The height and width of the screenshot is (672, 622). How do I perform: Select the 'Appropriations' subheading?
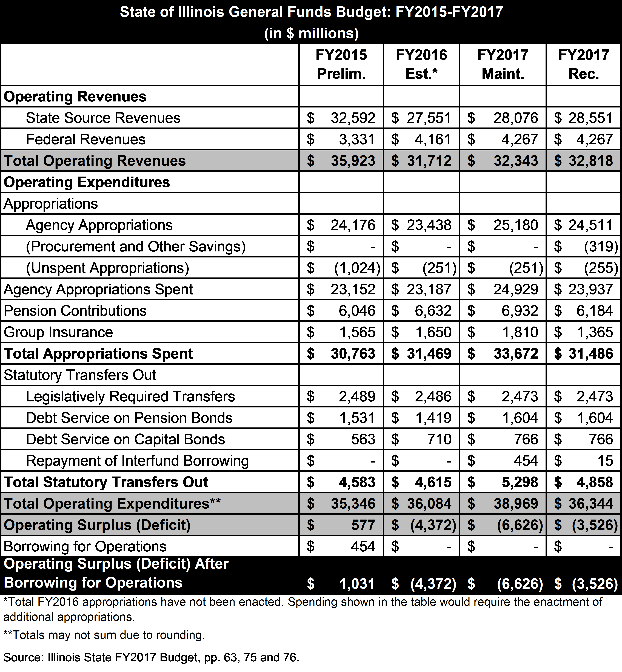coord(50,204)
